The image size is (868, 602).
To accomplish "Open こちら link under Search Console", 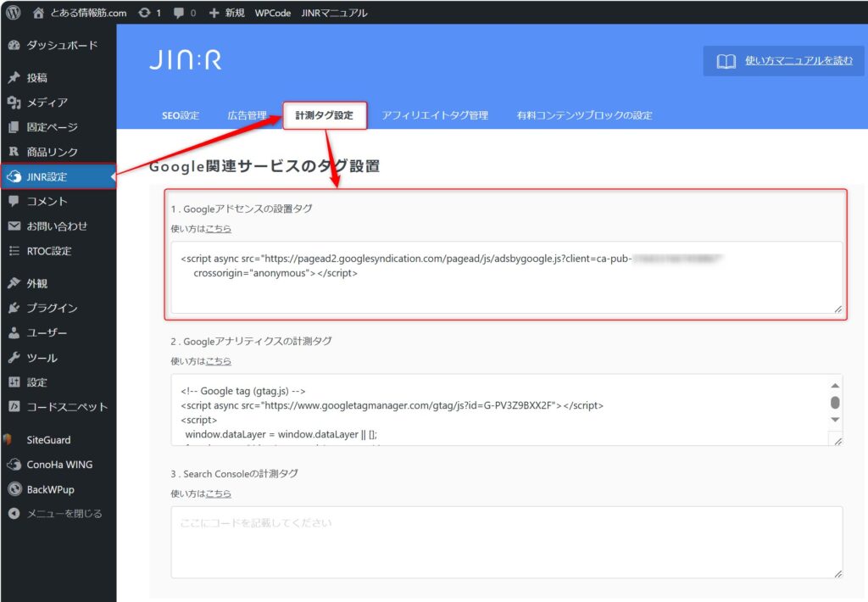I will coord(219,493).
